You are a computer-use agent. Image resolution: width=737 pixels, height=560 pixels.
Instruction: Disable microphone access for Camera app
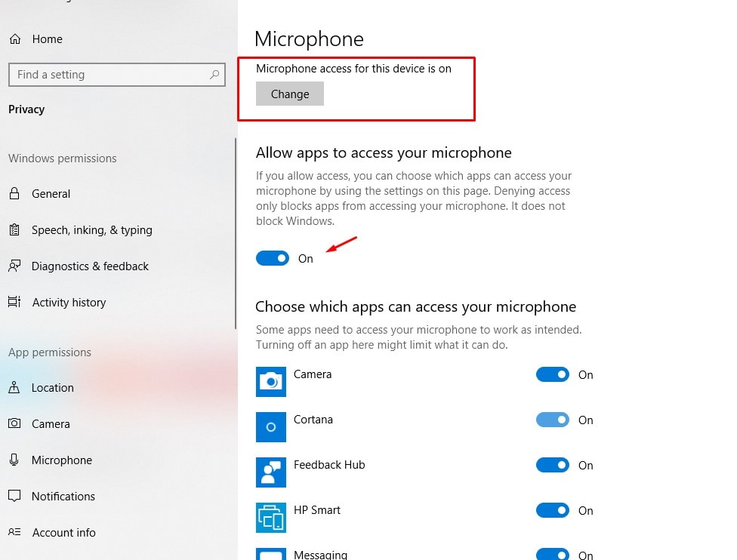pyautogui.click(x=553, y=374)
